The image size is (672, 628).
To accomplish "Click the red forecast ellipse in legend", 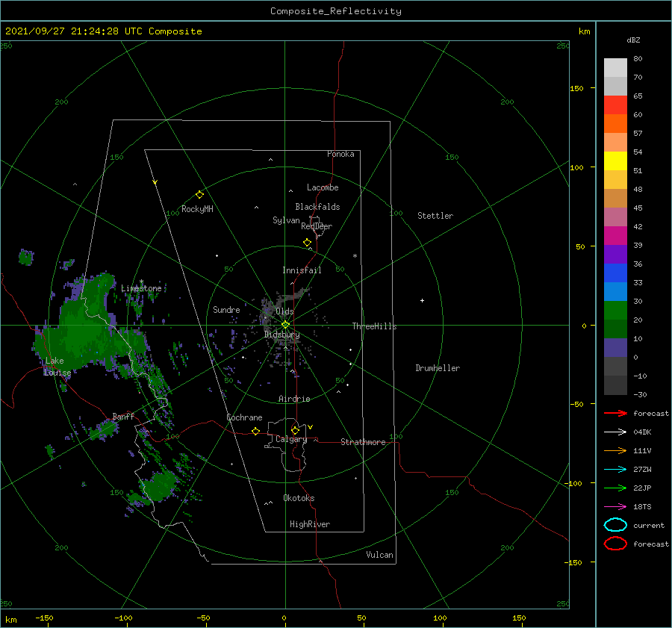I will pos(615,544).
